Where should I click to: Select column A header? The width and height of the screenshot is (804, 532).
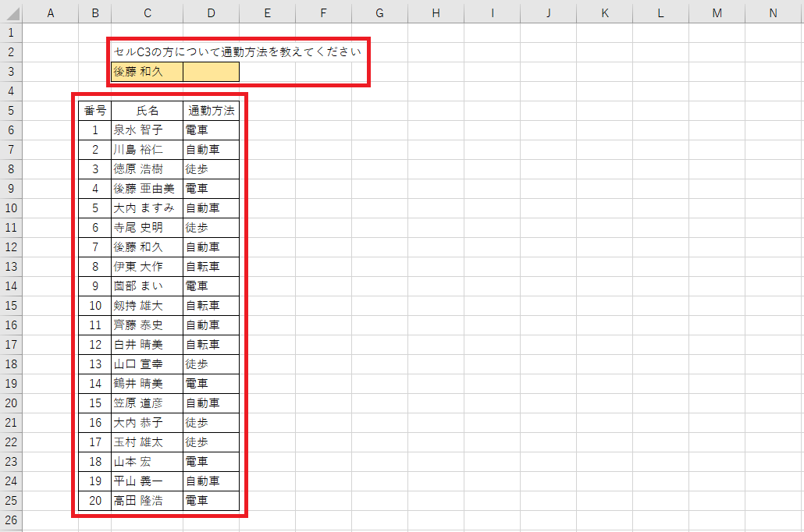pyautogui.click(x=50, y=12)
